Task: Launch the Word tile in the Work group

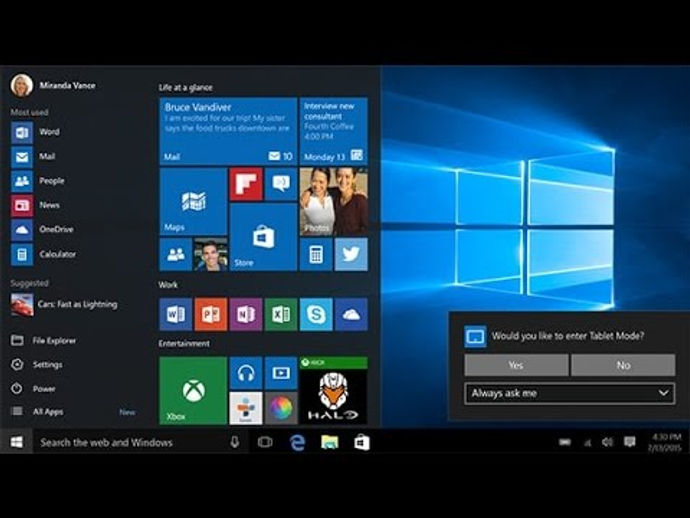Action: (x=176, y=314)
